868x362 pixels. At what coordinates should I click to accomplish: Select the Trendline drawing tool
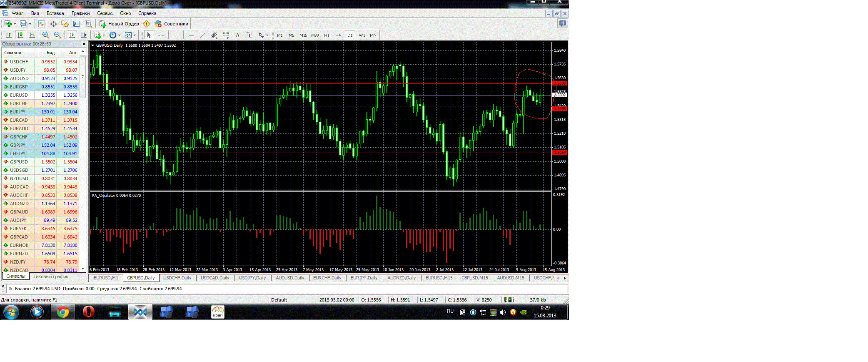pyautogui.click(x=202, y=35)
